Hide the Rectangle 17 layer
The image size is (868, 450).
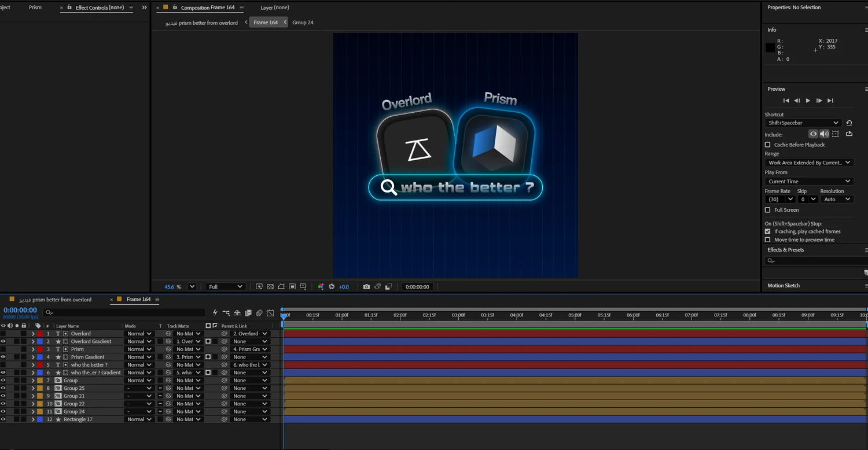point(3,419)
